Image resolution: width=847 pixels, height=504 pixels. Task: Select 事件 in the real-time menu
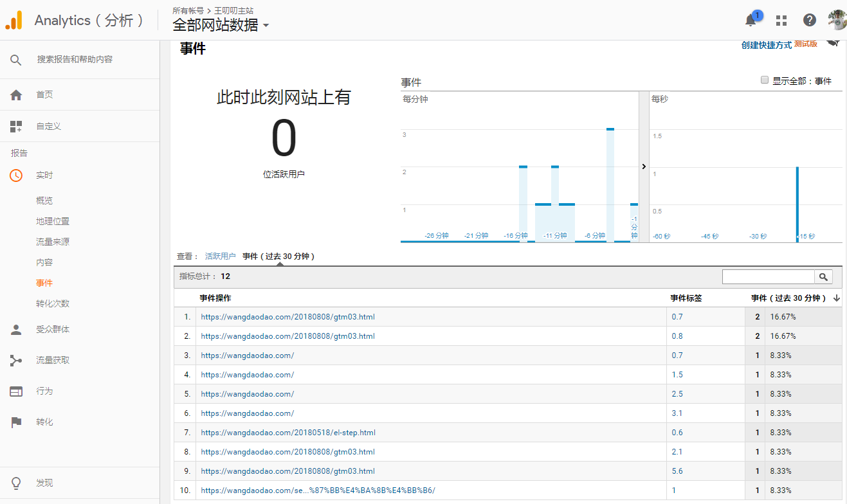[44, 283]
